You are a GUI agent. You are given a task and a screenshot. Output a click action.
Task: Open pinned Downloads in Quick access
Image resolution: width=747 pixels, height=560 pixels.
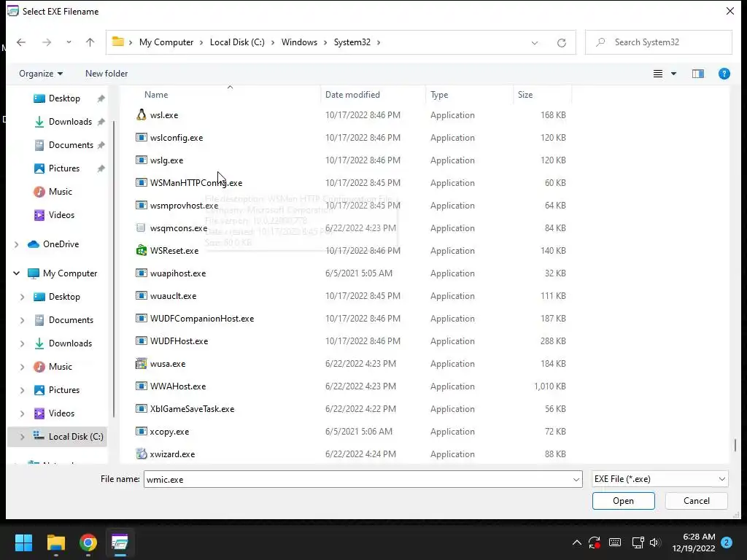(70, 122)
